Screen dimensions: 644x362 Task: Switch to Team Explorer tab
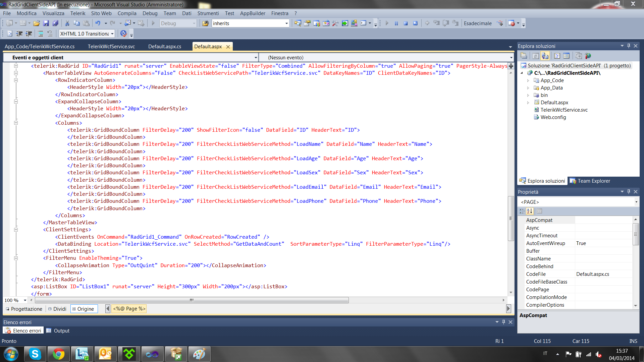click(x=590, y=181)
